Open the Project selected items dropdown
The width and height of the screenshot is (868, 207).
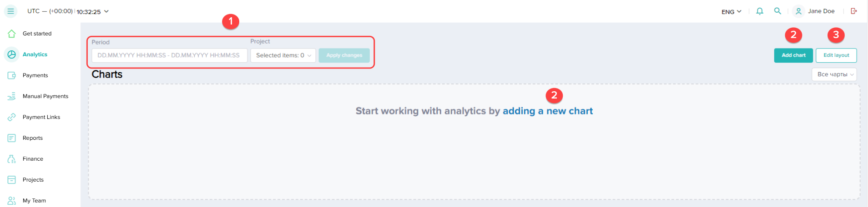coord(283,55)
